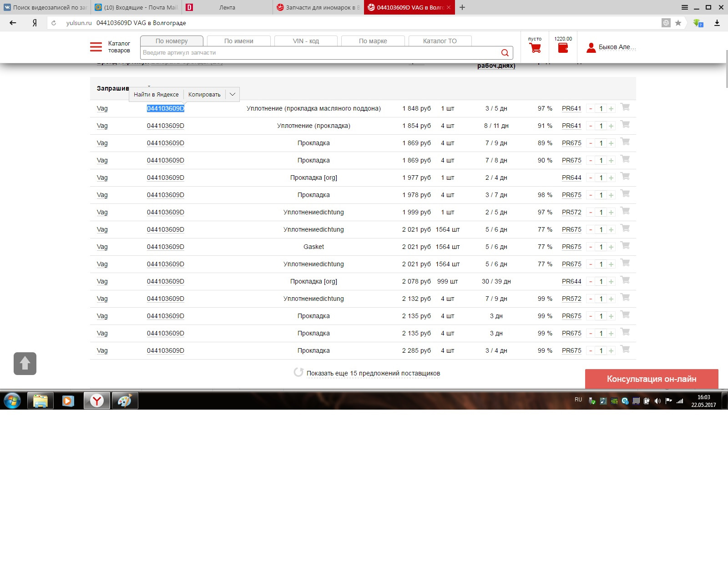Switch to Запчасти для иномарок tab

[318, 7]
